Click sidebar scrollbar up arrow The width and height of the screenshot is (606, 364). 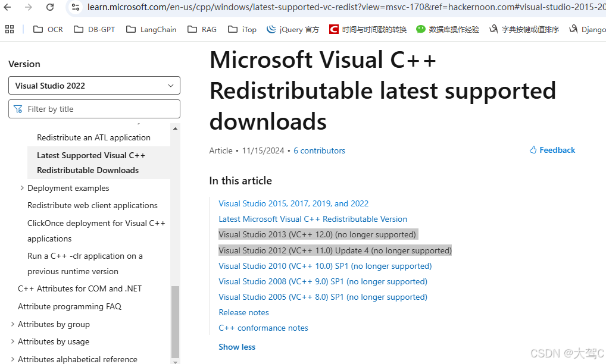[x=175, y=128]
